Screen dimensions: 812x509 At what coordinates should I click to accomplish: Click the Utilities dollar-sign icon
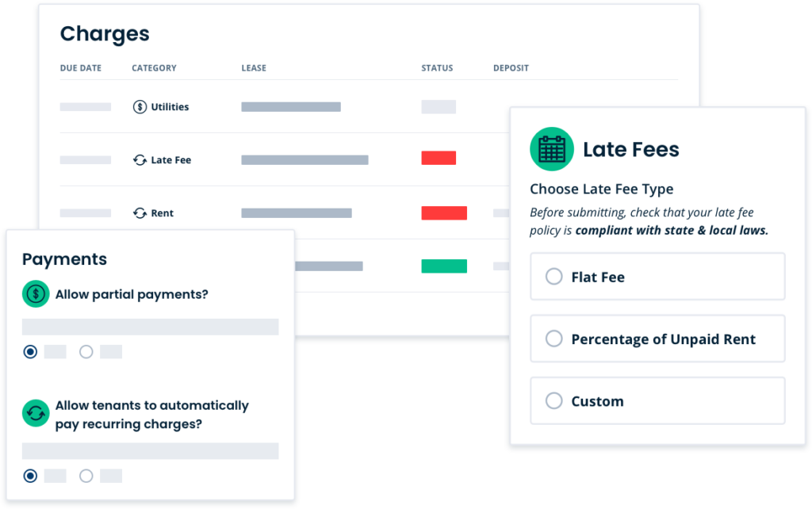140,107
